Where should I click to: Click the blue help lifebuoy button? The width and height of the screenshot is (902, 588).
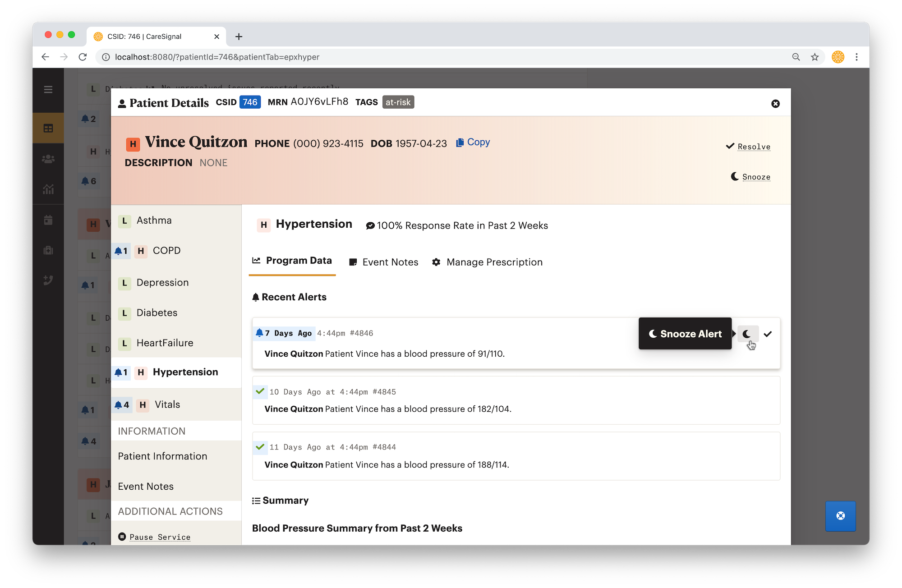pyautogui.click(x=840, y=516)
